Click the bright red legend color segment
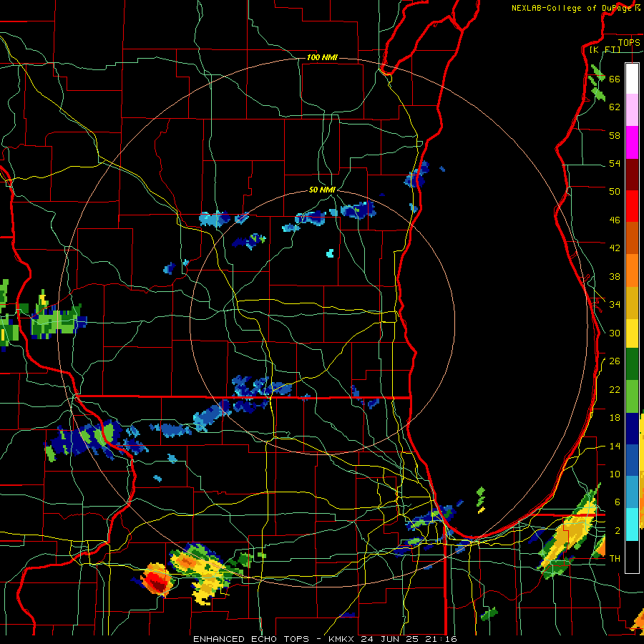 coord(632,206)
